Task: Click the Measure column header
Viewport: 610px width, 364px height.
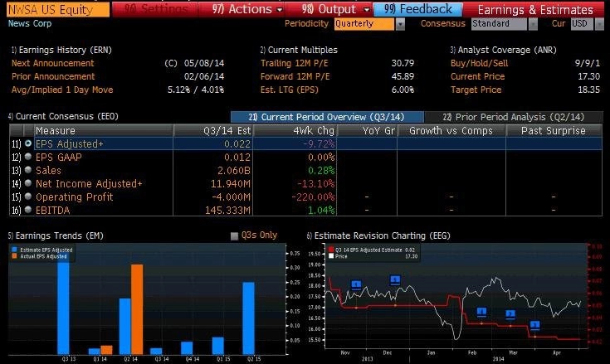Action: pos(104,130)
